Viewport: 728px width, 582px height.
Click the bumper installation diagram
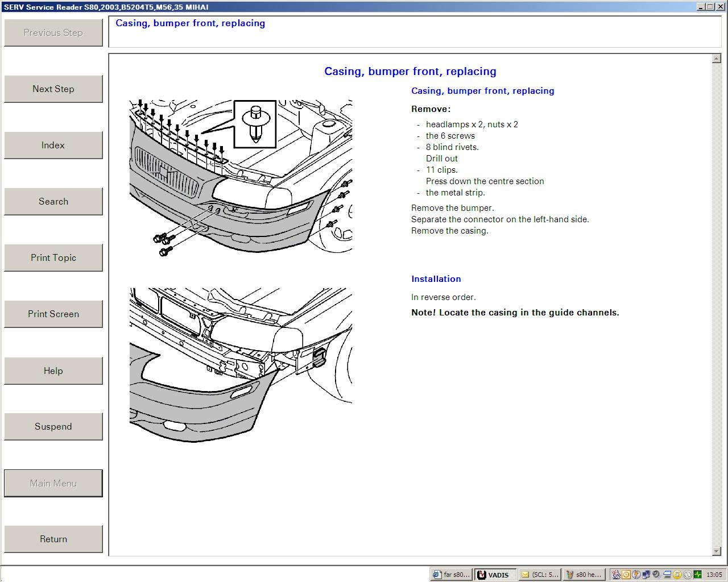tap(241, 364)
